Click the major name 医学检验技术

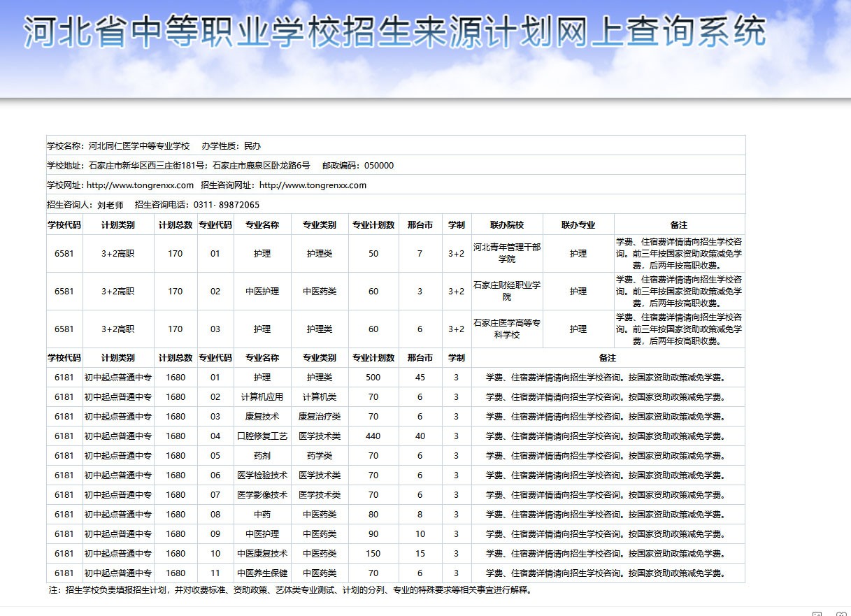click(262, 475)
